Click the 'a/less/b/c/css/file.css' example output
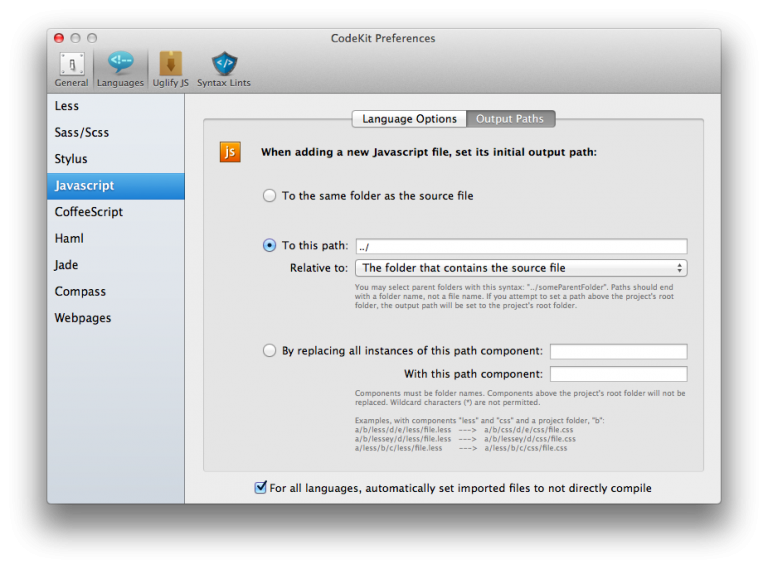This screenshot has height=569, width=768. pyautogui.click(x=526, y=448)
